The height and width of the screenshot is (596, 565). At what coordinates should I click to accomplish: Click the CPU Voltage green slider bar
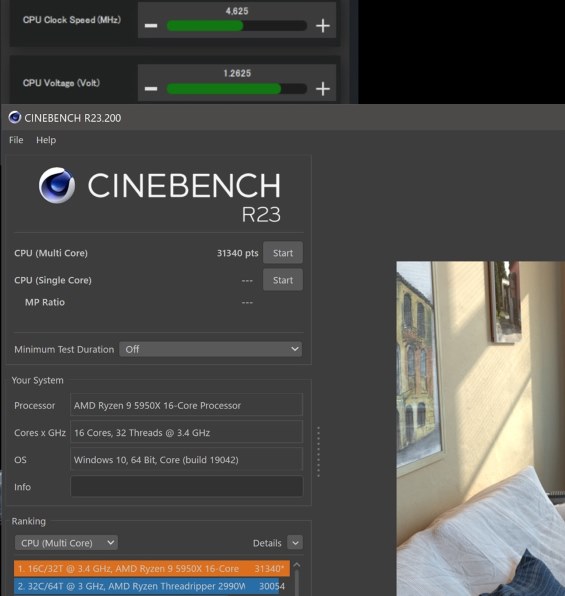[x=236, y=89]
